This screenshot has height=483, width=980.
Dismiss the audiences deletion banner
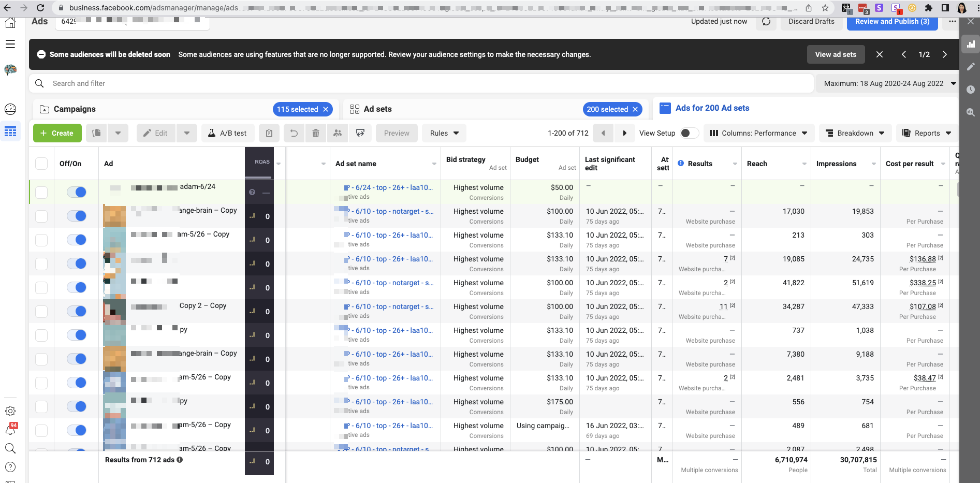coord(880,54)
